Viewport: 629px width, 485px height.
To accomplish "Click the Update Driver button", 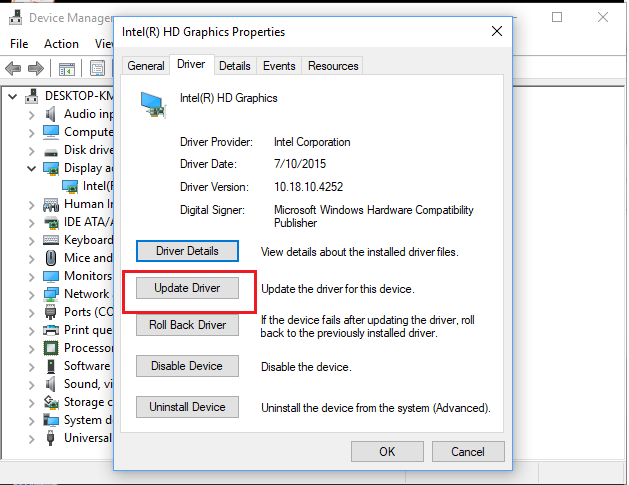I will 187,288.
